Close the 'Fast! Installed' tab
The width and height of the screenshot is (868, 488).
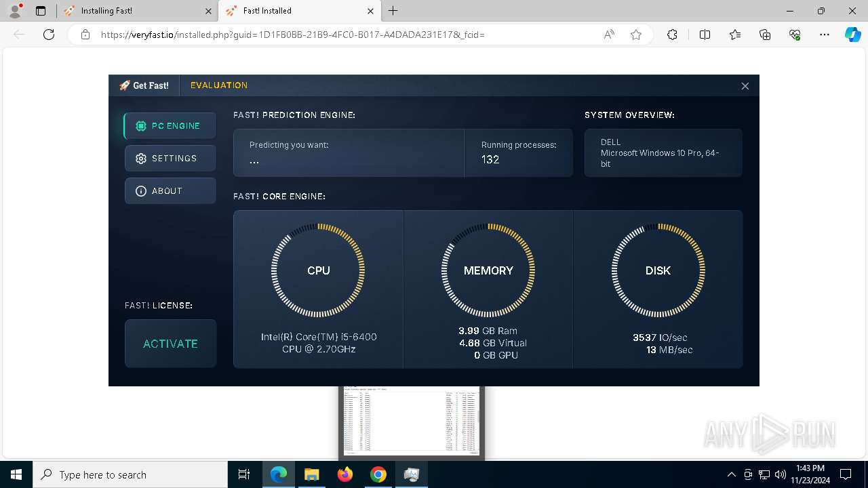tap(370, 11)
